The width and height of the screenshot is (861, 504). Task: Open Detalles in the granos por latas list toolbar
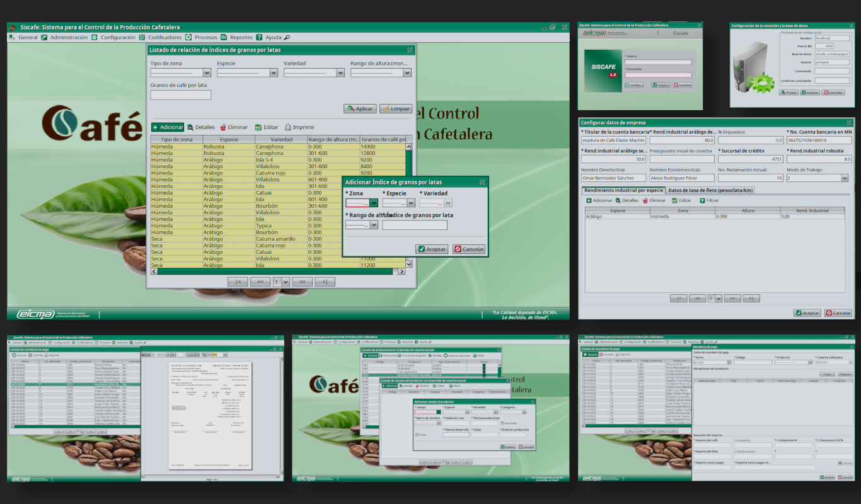tap(201, 127)
